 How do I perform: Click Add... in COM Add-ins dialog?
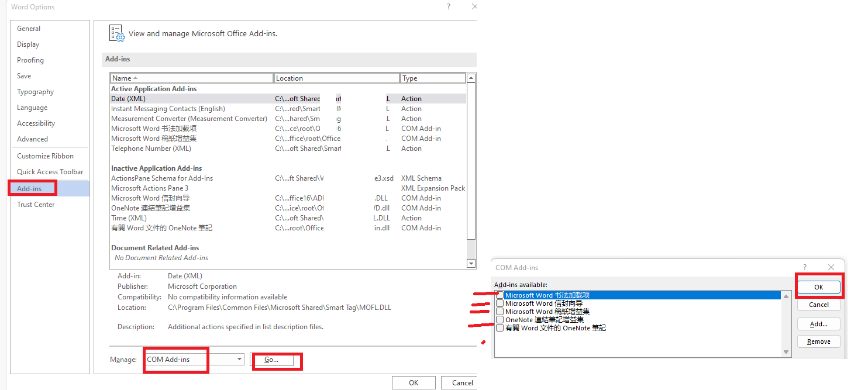click(818, 324)
